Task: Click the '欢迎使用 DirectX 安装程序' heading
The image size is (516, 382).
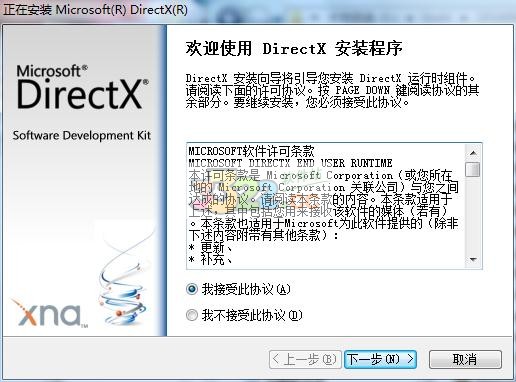Action: (294, 48)
